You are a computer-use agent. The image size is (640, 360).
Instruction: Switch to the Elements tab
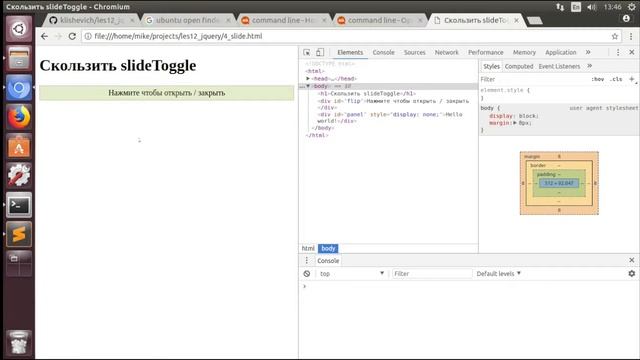point(350,52)
